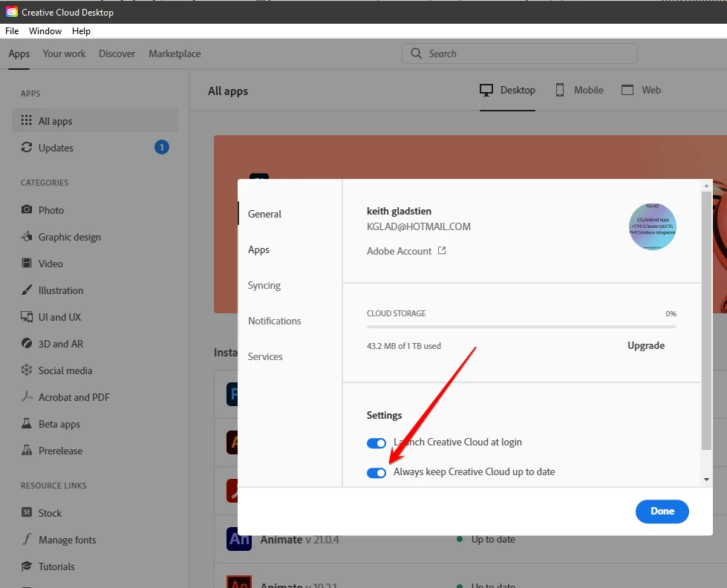Image resolution: width=727 pixels, height=588 pixels.
Task: Toggle Always keep Creative Cloud up to date
Action: [376, 472]
